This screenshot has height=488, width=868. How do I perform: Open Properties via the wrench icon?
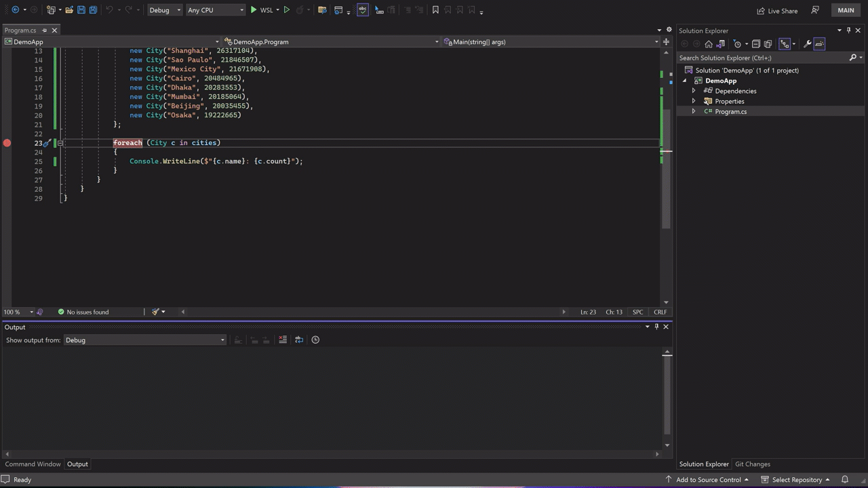pyautogui.click(x=807, y=43)
